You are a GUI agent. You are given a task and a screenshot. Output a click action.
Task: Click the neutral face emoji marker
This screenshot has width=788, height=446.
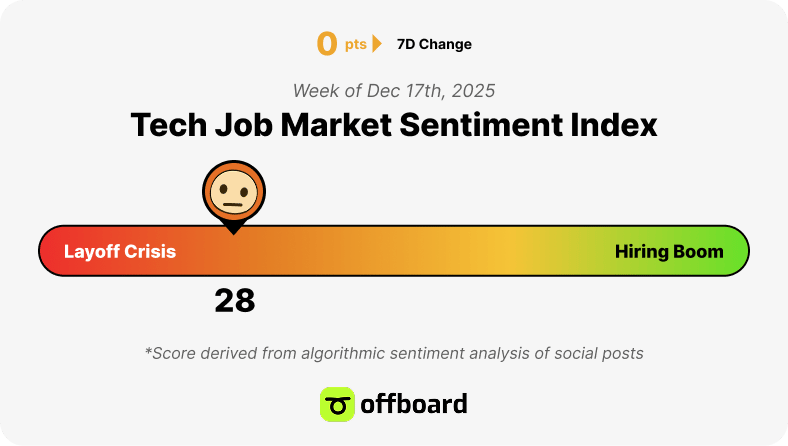(x=234, y=192)
